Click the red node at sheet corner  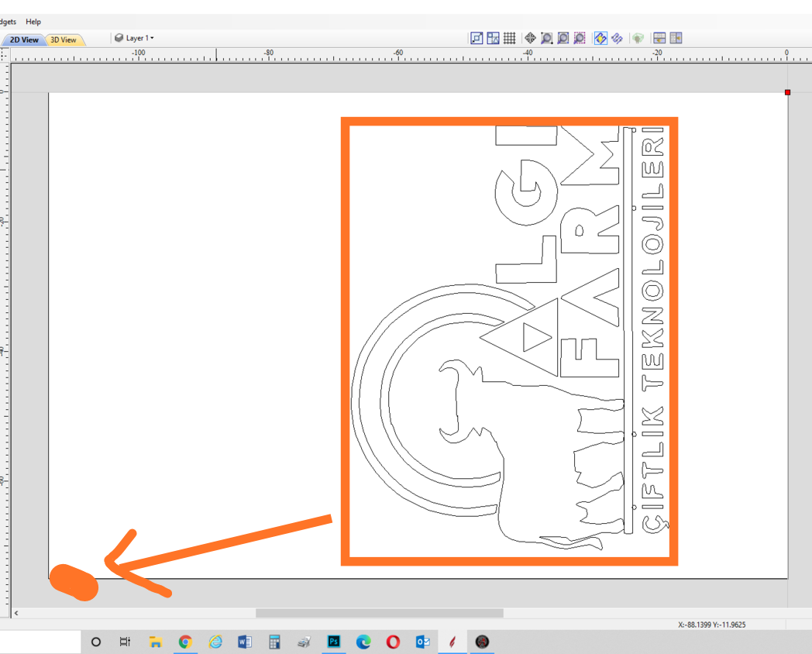click(x=788, y=92)
